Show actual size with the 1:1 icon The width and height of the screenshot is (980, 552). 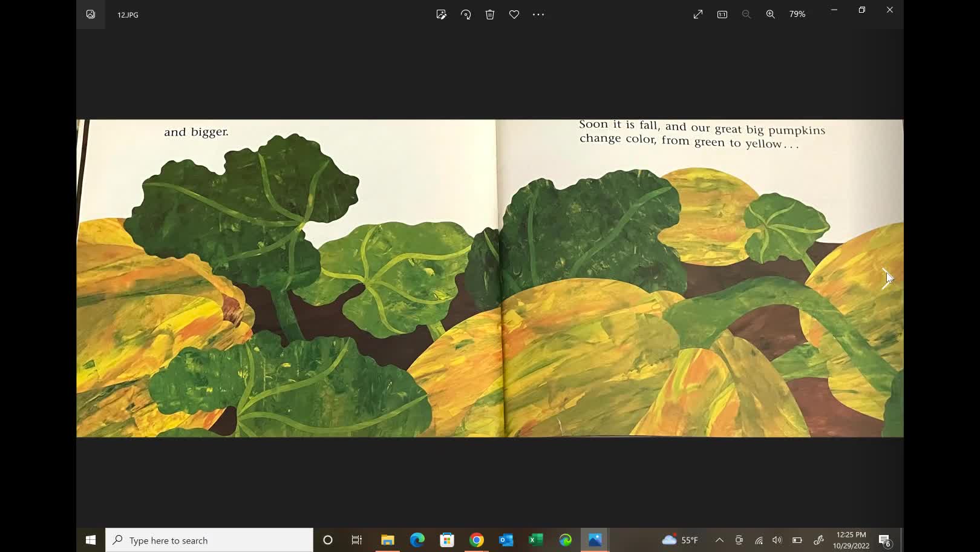click(x=722, y=15)
